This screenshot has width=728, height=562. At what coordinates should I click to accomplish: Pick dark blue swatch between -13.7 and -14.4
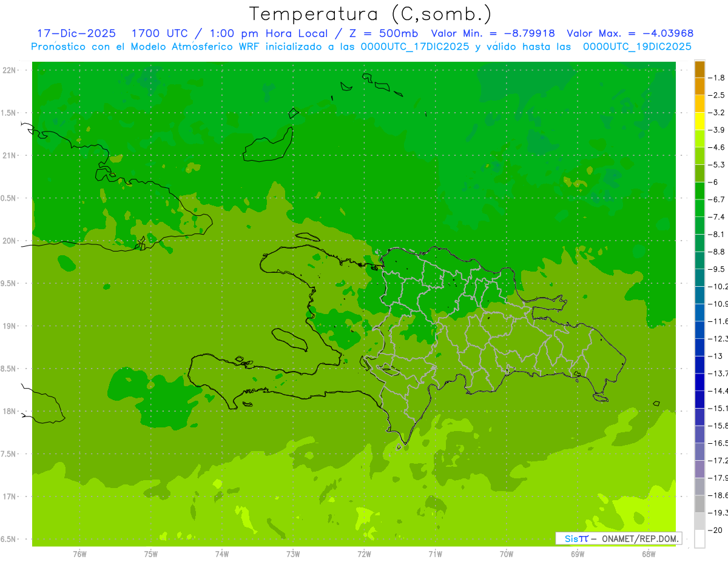[699, 382]
